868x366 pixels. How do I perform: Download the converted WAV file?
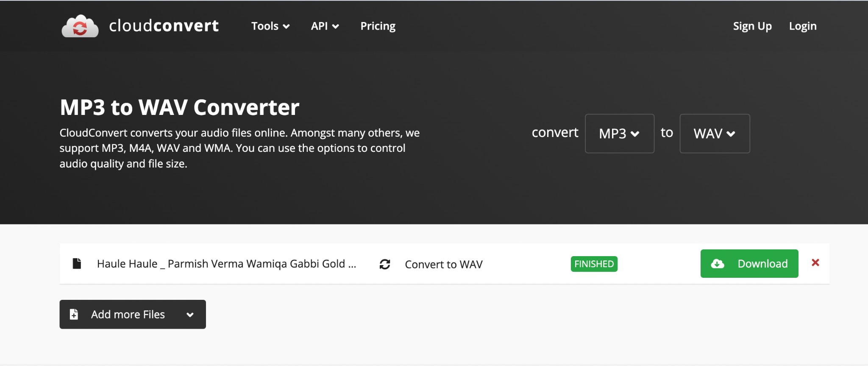pos(749,264)
